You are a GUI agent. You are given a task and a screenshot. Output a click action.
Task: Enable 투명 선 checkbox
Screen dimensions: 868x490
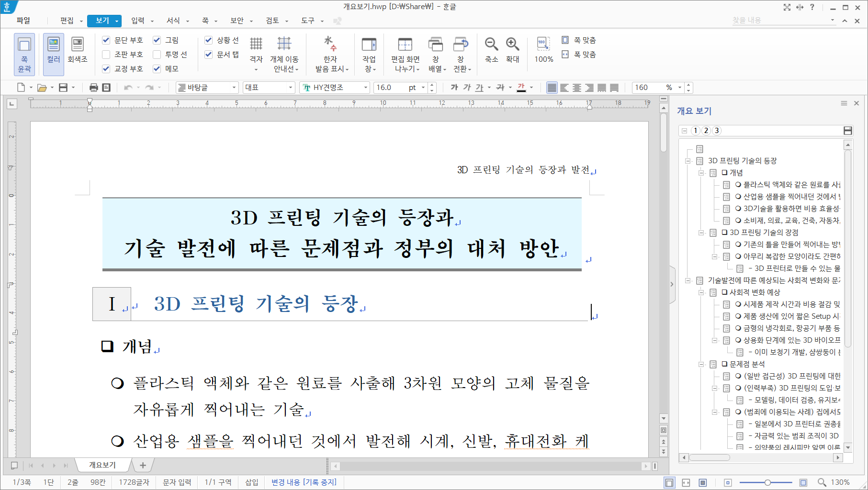[157, 55]
